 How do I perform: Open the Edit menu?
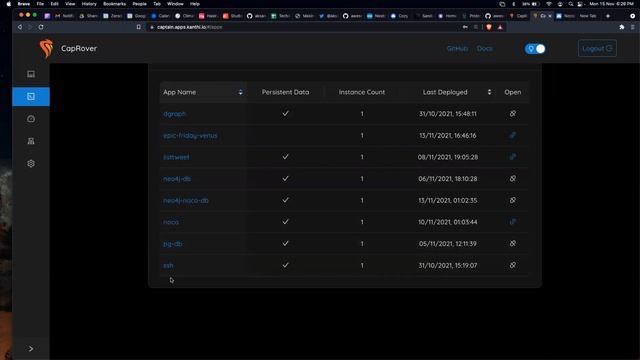[54, 4]
